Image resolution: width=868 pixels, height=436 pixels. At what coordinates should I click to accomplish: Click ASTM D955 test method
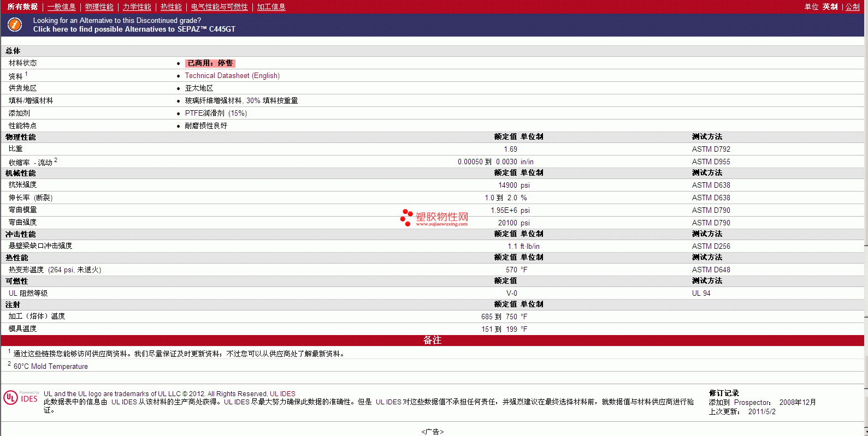tap(711, 162)
